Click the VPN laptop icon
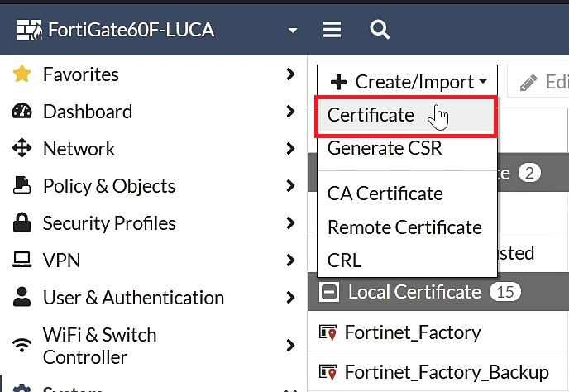 tap(22, 260)
